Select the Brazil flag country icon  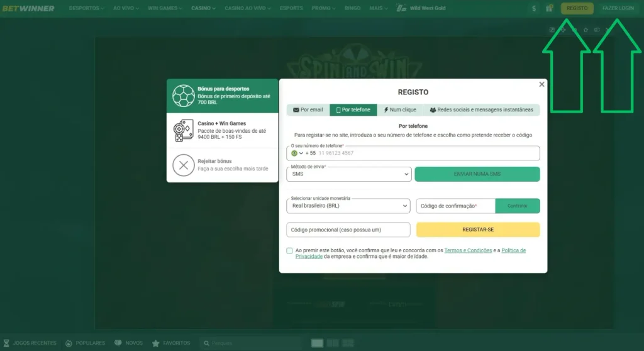coord(294,153)
